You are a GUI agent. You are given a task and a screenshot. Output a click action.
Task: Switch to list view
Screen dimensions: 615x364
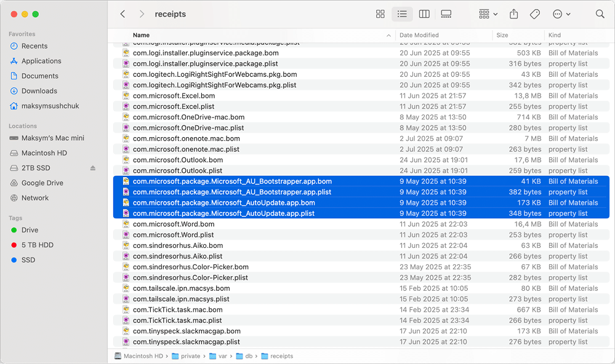(x=402, y=14)
